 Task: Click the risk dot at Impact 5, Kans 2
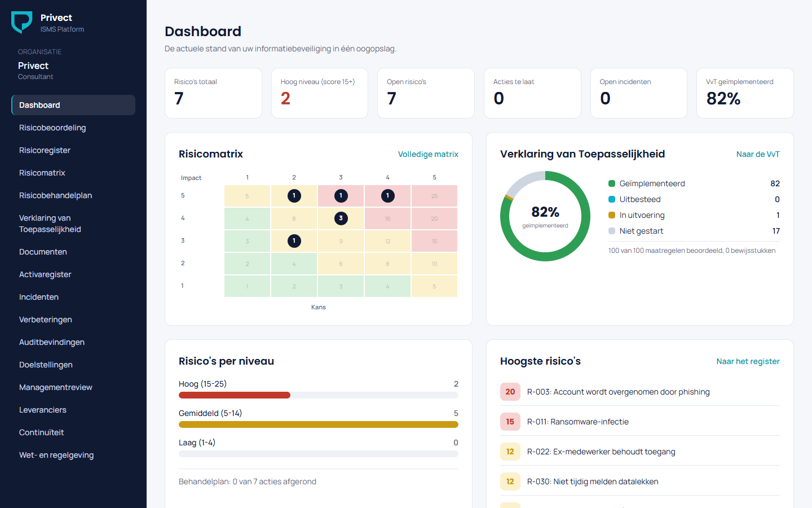click(294, 196)
